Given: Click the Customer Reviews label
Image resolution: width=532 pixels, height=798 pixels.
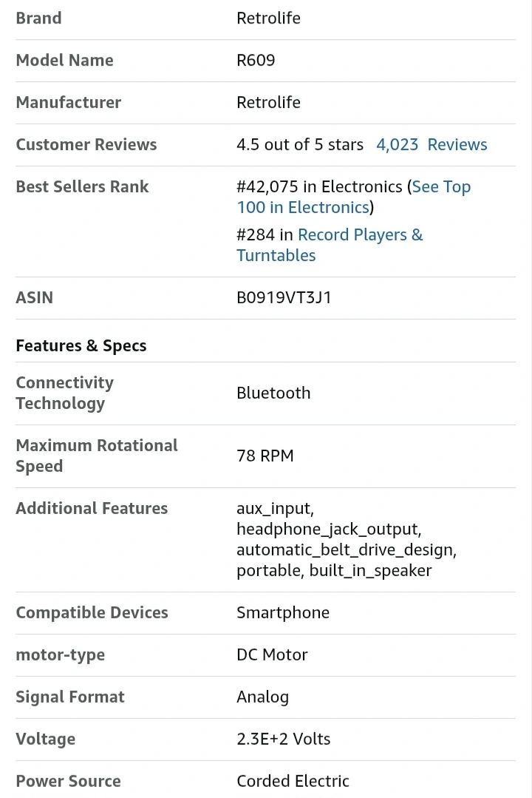Looking at the screenshot, I should click(x=86, y=144).
